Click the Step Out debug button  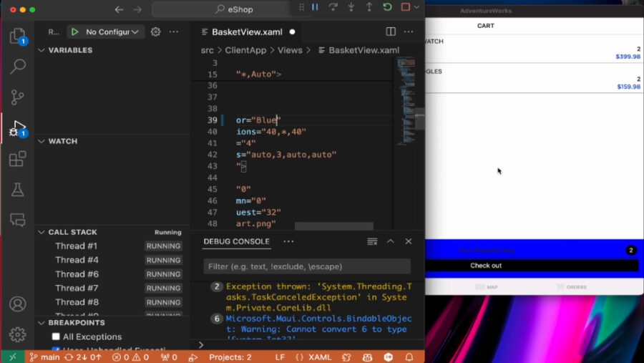tap(369, 7)
